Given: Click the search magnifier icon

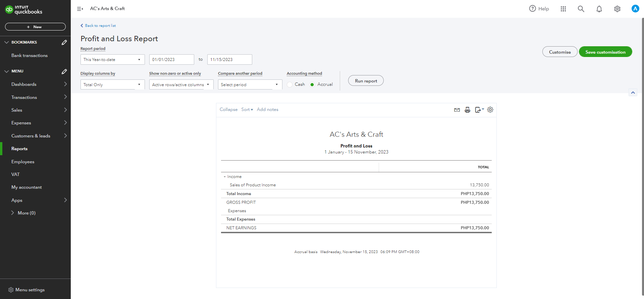Looking at the screenshot, I should (x=581, y=9).
